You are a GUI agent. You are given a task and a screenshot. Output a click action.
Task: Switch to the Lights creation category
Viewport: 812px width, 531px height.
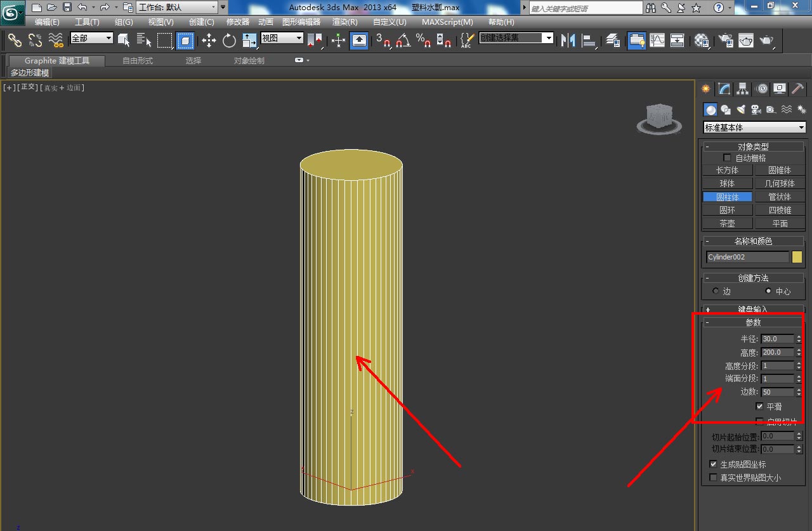[740, 109]
